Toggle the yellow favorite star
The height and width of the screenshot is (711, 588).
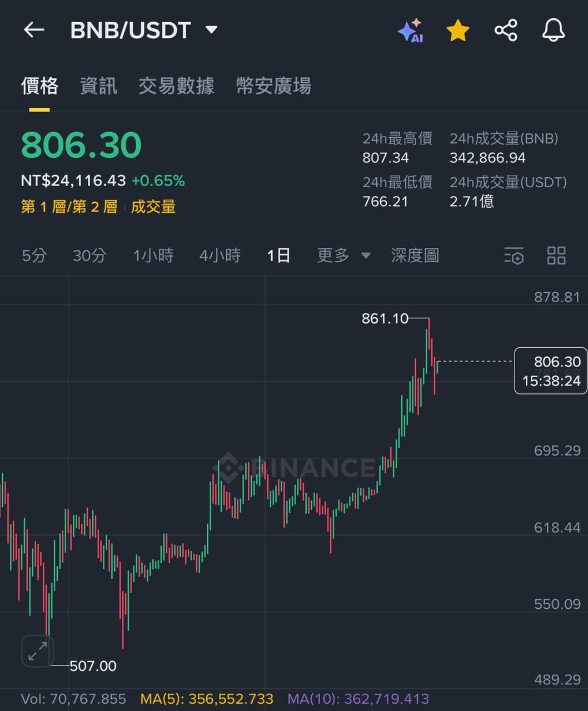(x=458, y=31)
